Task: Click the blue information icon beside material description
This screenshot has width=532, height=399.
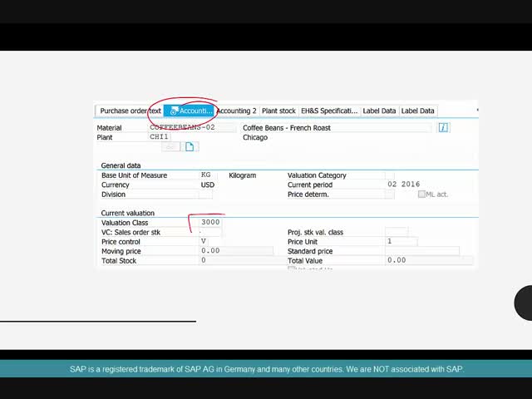Action: point(443,127)
